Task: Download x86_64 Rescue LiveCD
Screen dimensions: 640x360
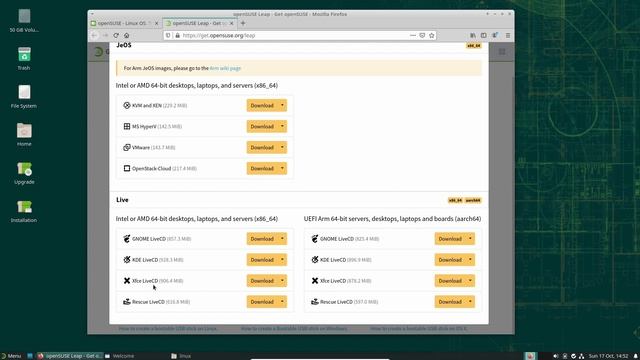Action: tap(262, 302)
